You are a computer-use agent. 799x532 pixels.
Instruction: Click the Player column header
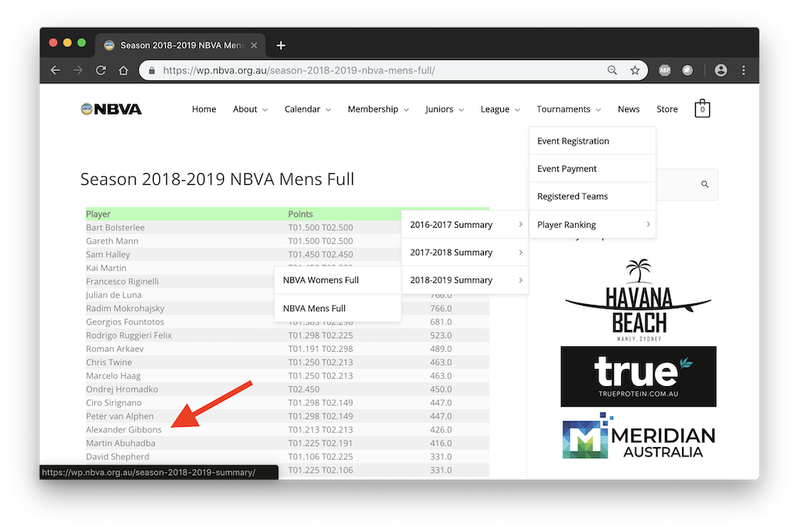point(98,214)
